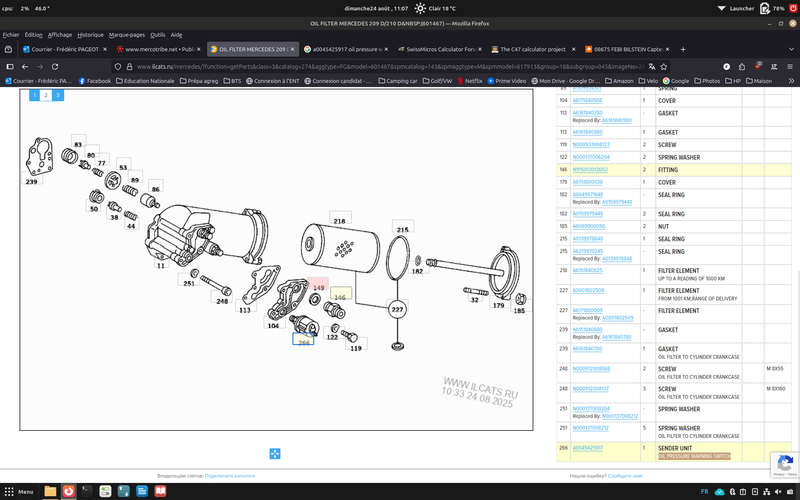Close the OIL FILTER MERCEDES tab

tap(292, 49)
